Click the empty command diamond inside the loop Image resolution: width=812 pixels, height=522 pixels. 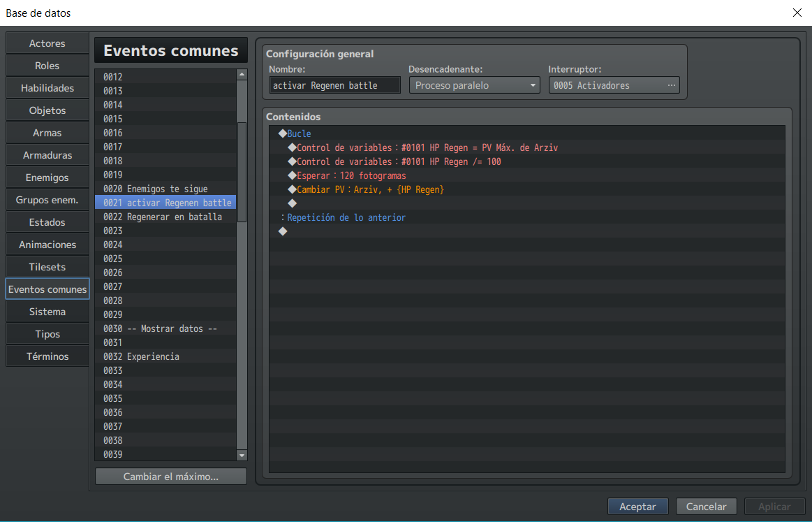(x=292, y=203)
